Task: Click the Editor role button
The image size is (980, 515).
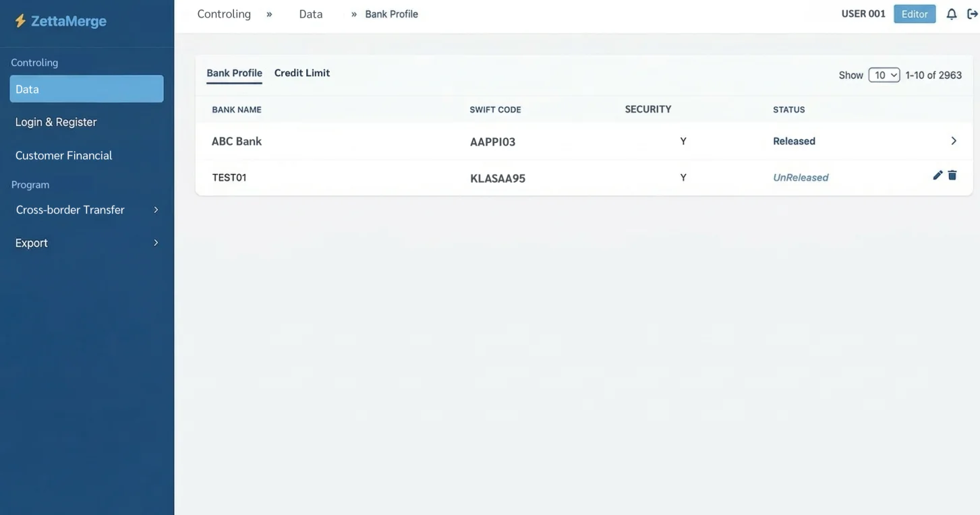Action: pyautogui.click(x=915, y=14)
